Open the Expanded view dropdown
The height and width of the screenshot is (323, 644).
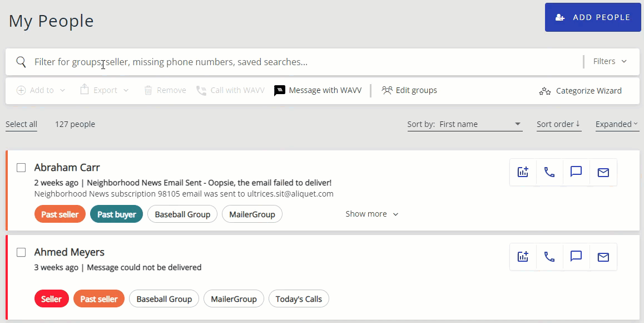pos(617,124)
